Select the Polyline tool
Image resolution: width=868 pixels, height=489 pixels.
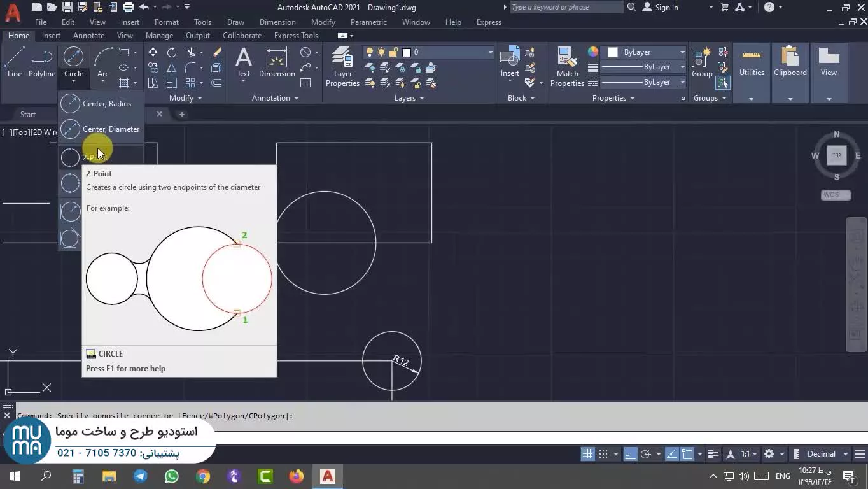tap(42, 62)
